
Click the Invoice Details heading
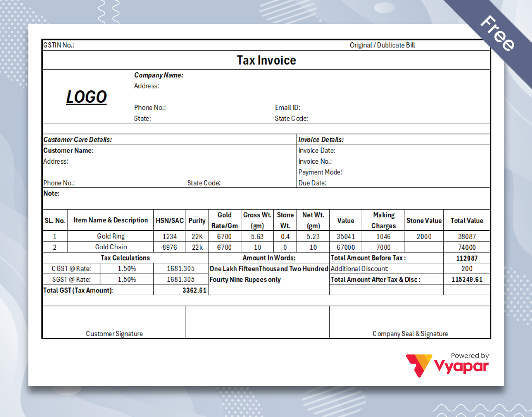pos(321,140)
